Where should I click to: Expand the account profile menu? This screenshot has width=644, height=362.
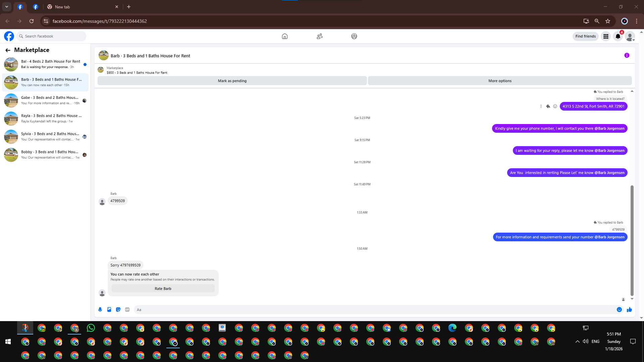(x=630, y=36)
